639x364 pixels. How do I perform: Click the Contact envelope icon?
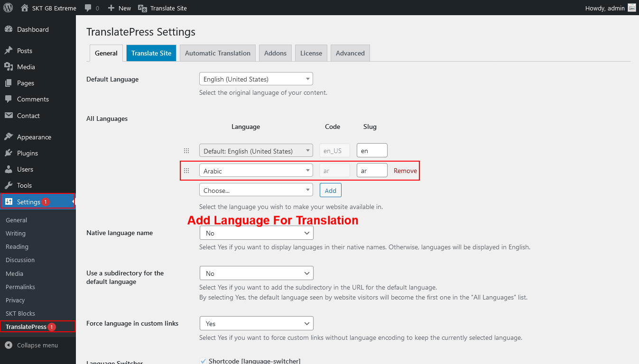[9, 116]
